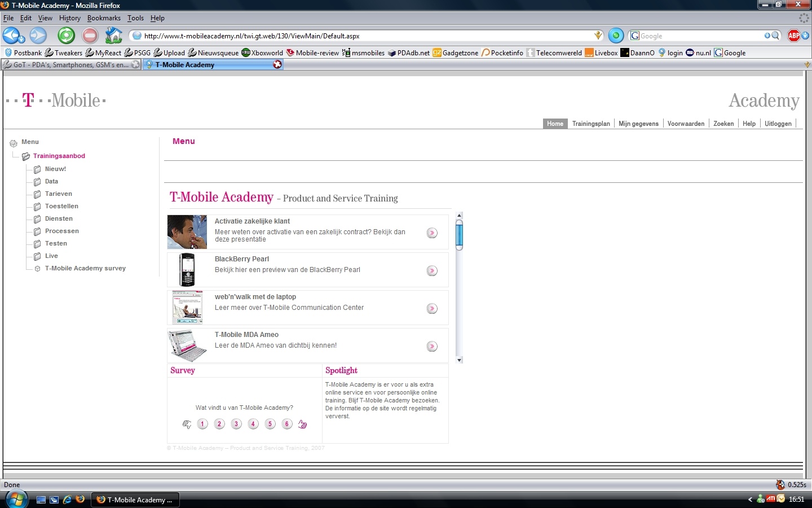Launch Internet Explorer from quick launch

coord(67,500)
